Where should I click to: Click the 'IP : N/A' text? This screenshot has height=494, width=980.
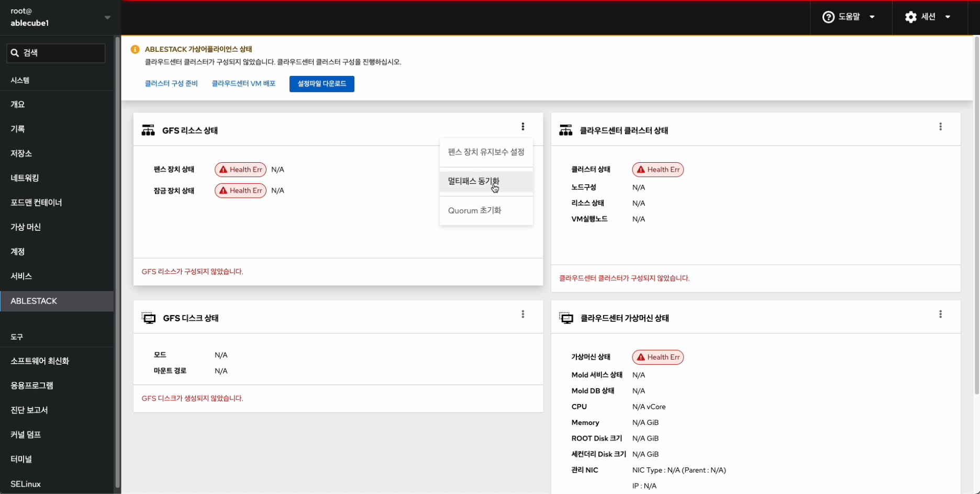644,486
